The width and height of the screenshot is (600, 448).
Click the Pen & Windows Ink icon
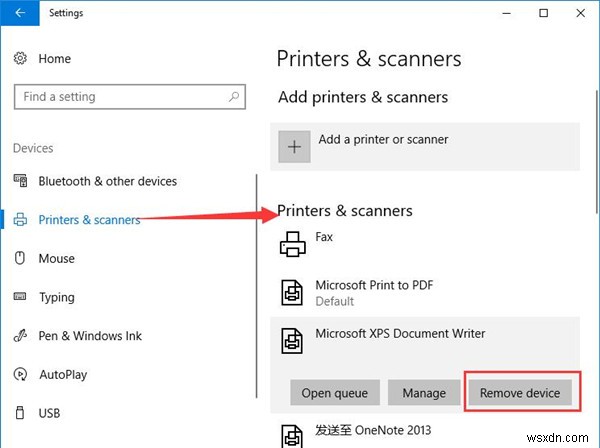click(x=20, y=336)
